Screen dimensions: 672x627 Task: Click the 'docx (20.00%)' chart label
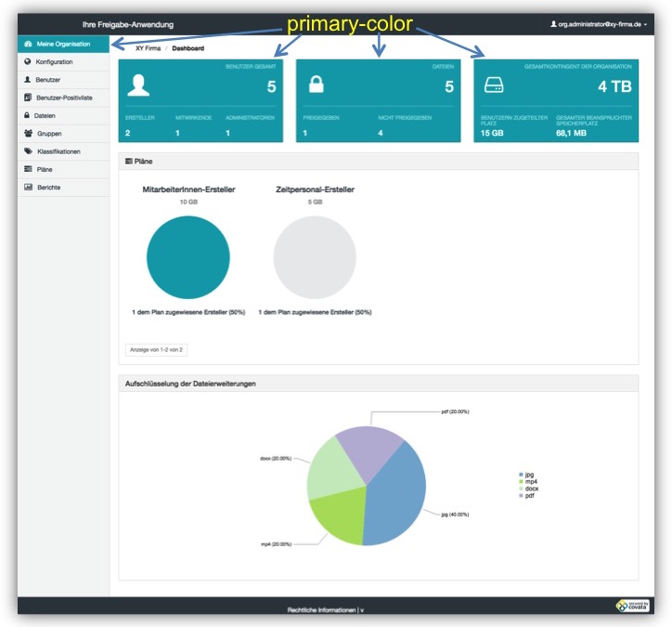pyautogui.click(x=276, y=459)
